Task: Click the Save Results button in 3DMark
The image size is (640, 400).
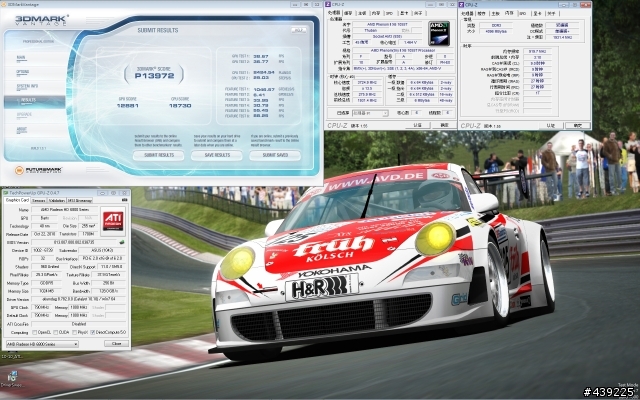Action: point(217,155)
